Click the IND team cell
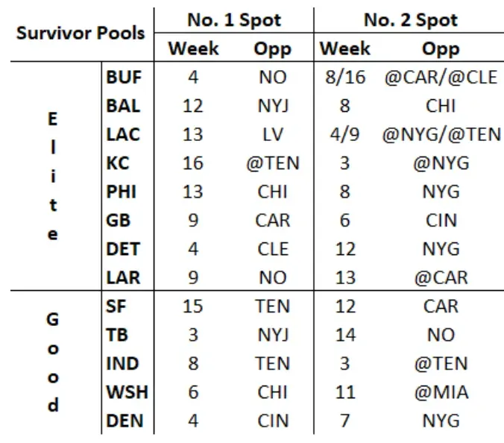This screenshot has height=443, width=504. click(x=123, y=364)
